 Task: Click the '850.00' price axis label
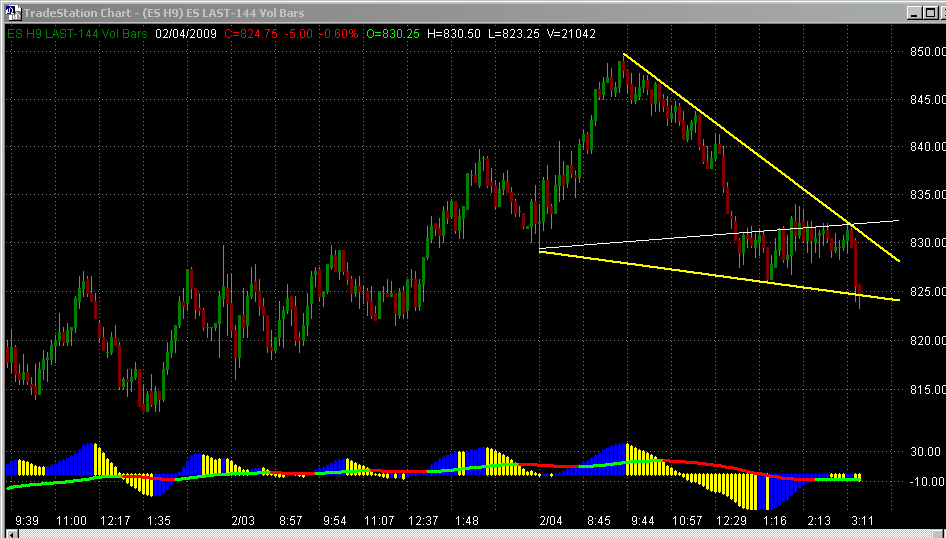927,52
